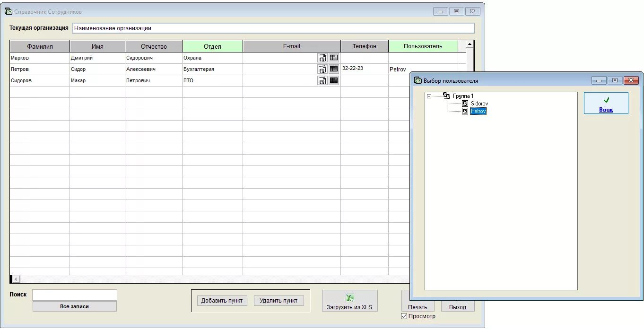Click the Удалить пункт button
Image resolution: width=644 pixels, height=330 pixels.
(x=278, y=301)
